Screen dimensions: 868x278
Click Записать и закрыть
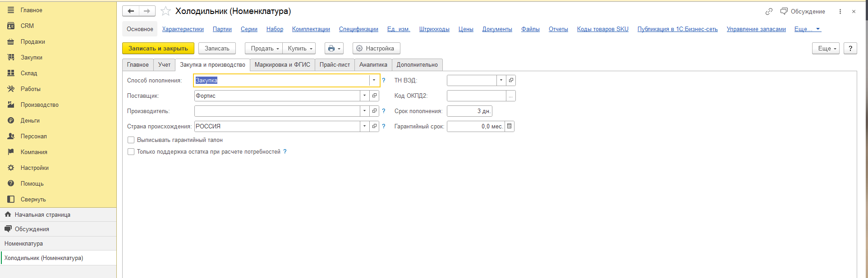point(158,48)
